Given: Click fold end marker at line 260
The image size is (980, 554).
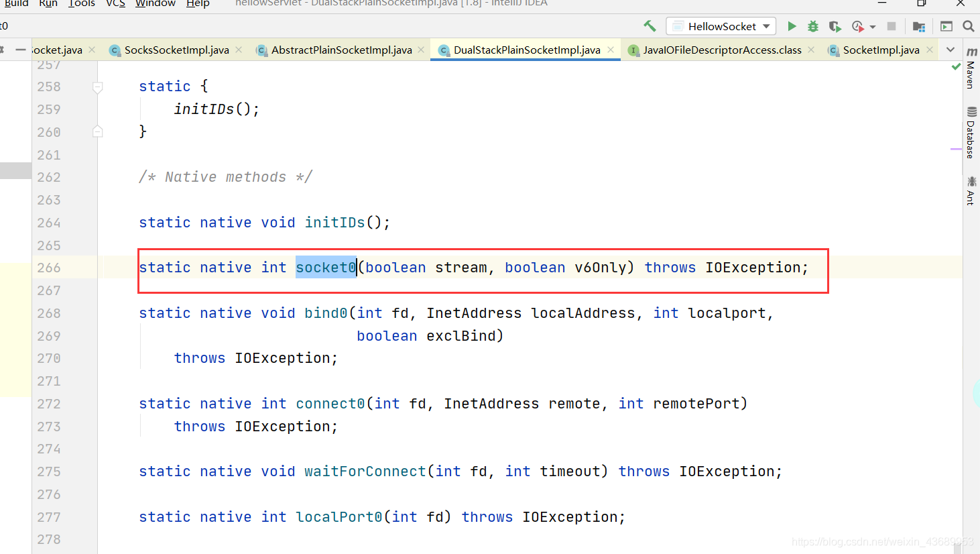Looking at the screenshot, I should pos(97,131).
